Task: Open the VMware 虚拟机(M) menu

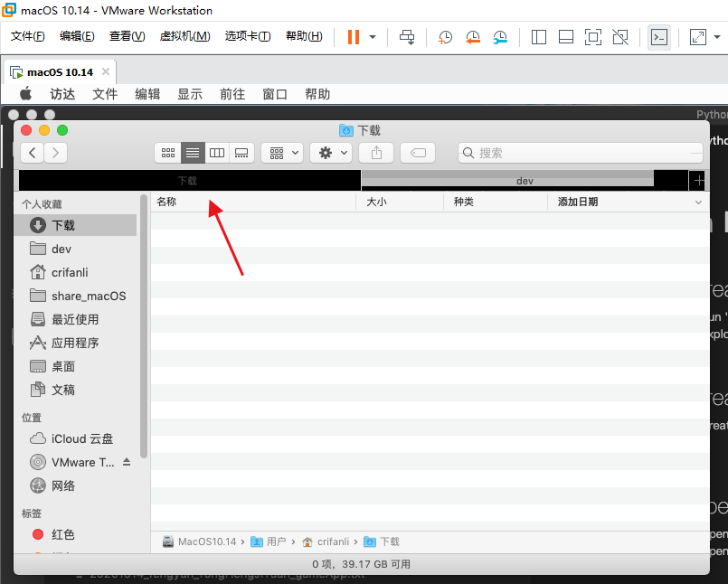Action: click(184, 36)
